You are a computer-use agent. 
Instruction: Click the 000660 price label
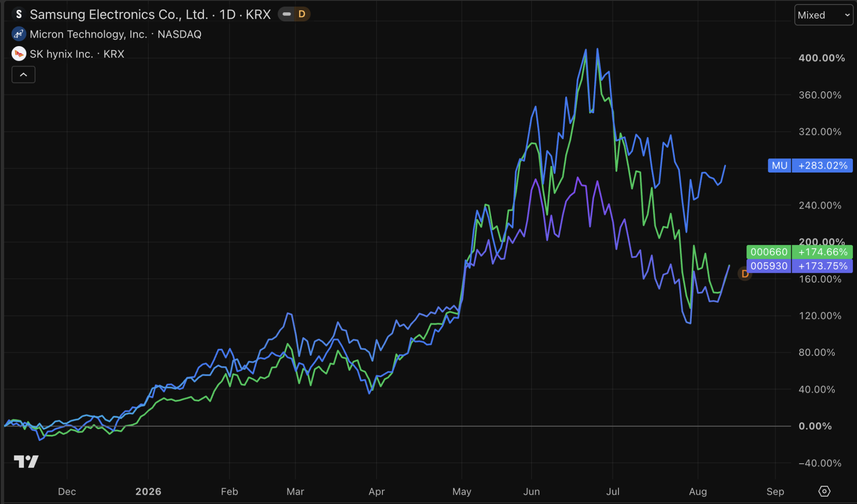click(769, 252)
